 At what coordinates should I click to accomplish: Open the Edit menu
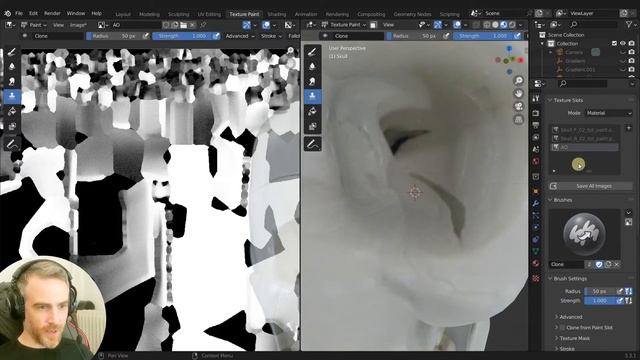pyautogui.click(x=33, y=13)
